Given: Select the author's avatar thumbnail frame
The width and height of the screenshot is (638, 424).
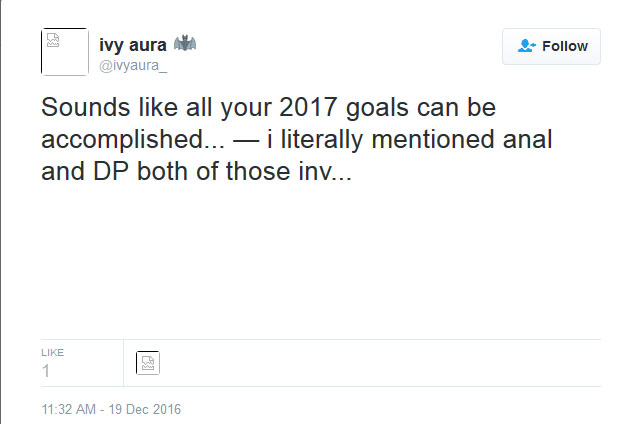Looking at the screenshot, I should click(65, 51).
